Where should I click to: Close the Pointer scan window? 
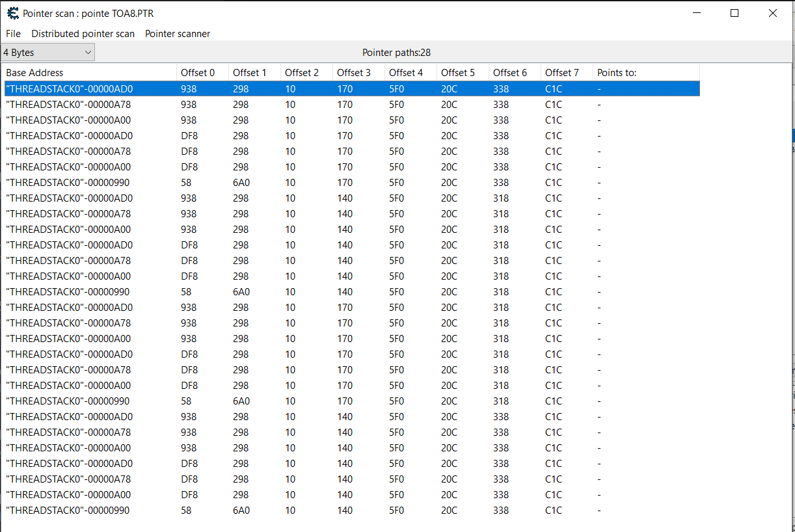(x=772, y=13)
